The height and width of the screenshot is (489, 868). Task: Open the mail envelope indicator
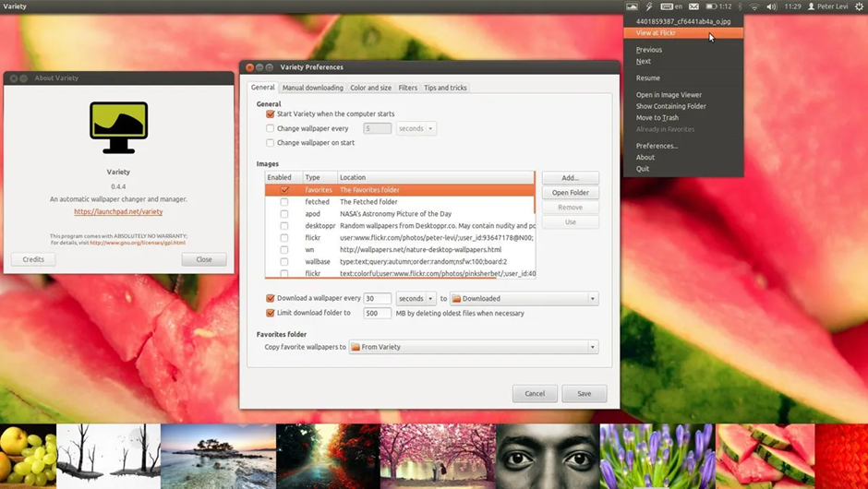point(693,6)
